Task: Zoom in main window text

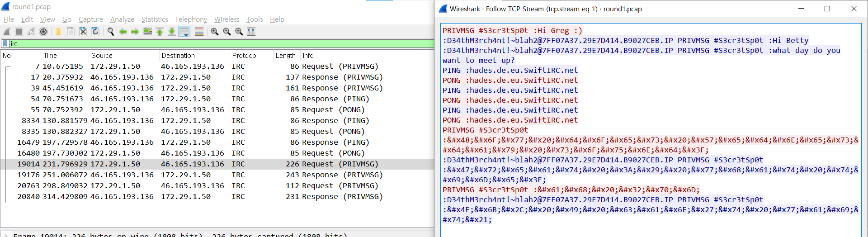Action: pyautogui.click(x=214, y=32)
